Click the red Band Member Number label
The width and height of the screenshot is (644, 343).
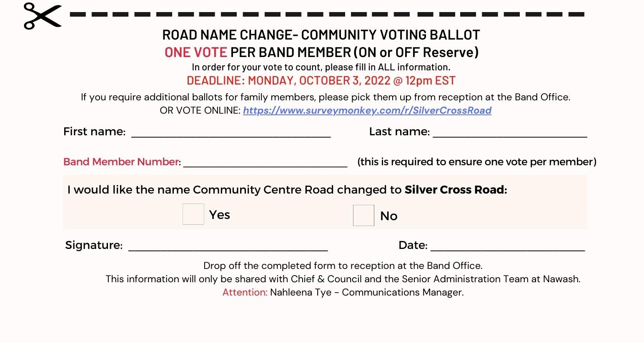coord(121,162)
